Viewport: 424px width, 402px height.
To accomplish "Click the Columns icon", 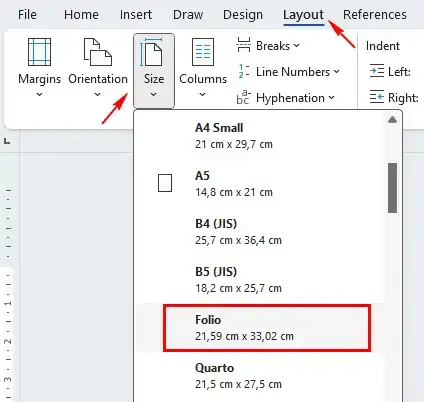I will (x=203, y=52).
